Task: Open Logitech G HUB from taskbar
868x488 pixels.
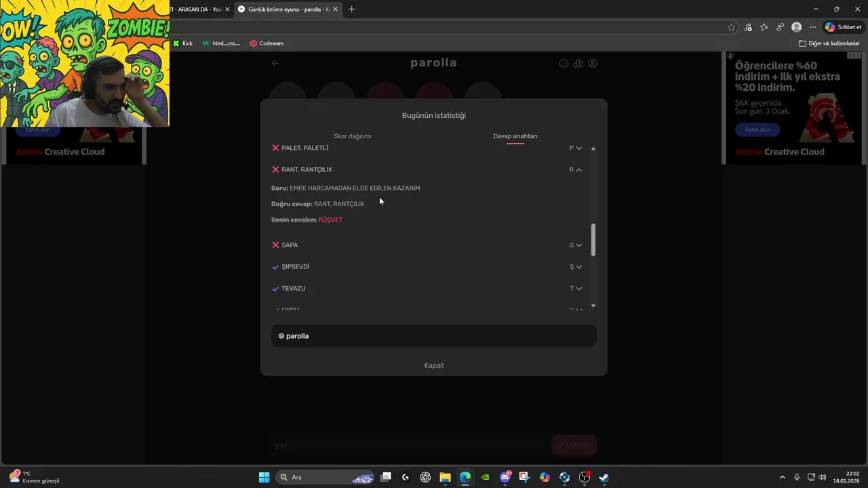Action: (x=406, y=477)
